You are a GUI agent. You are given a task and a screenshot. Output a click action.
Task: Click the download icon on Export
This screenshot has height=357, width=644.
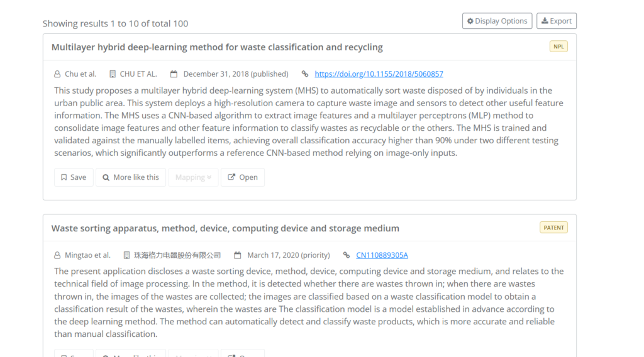point(545,21)
